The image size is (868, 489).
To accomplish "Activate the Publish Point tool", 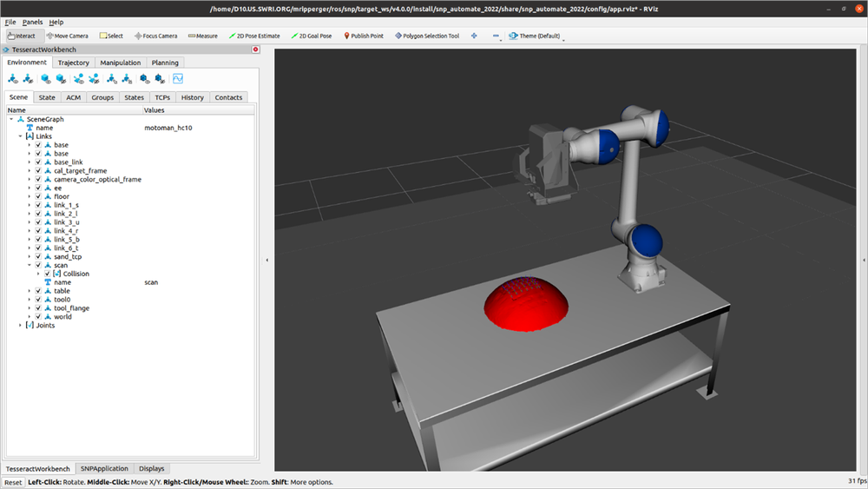I will tap(364, 36).
